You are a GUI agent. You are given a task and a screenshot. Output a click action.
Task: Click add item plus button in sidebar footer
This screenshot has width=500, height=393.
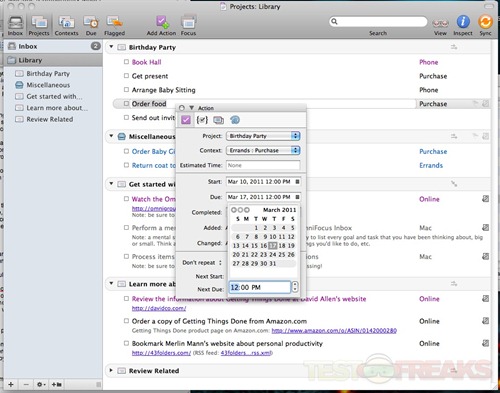[x=11, y=384]
